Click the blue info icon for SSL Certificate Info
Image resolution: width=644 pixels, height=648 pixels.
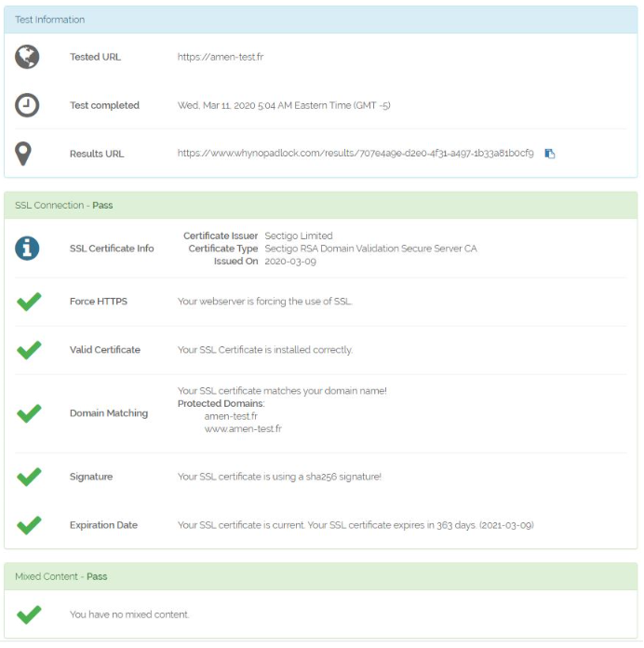click(27, 249)
